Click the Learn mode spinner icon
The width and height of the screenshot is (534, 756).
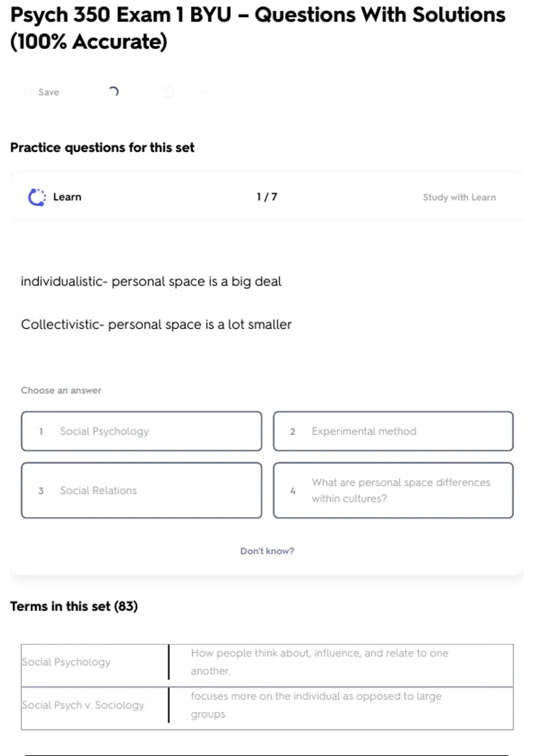pyautogui.click(x=37, y=197)
